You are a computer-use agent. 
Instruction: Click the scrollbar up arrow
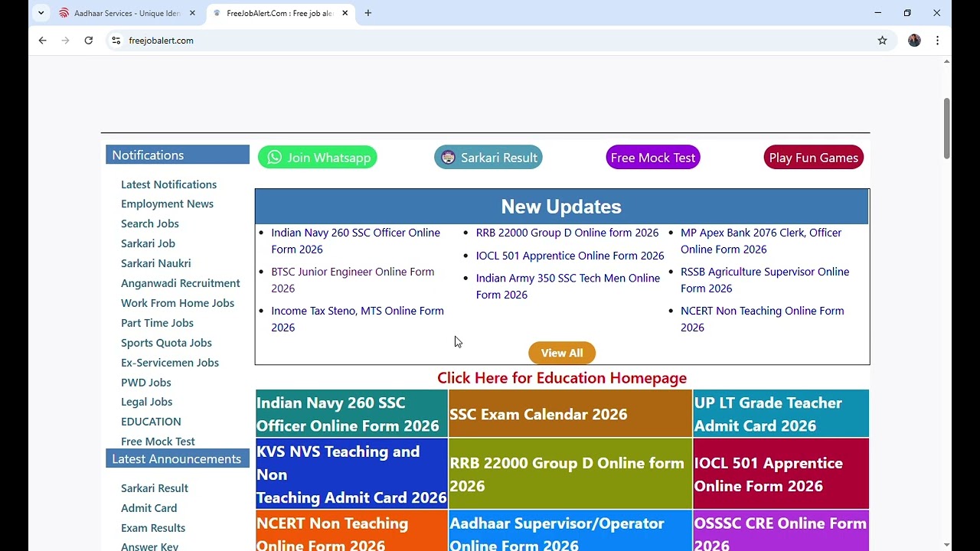pyautogui.click(x=947, y=61)
